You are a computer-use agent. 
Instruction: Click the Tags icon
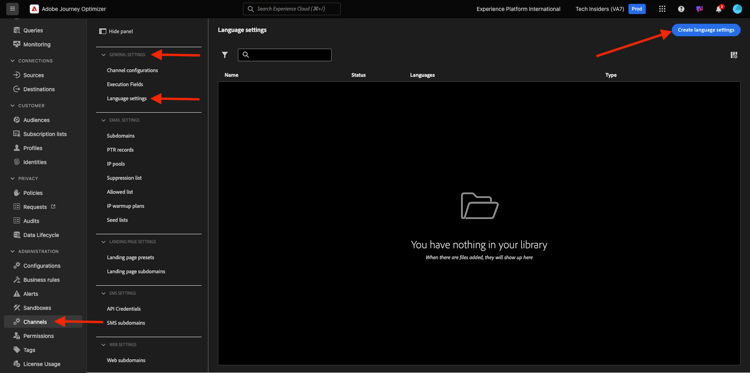click(x=17, y=350)
